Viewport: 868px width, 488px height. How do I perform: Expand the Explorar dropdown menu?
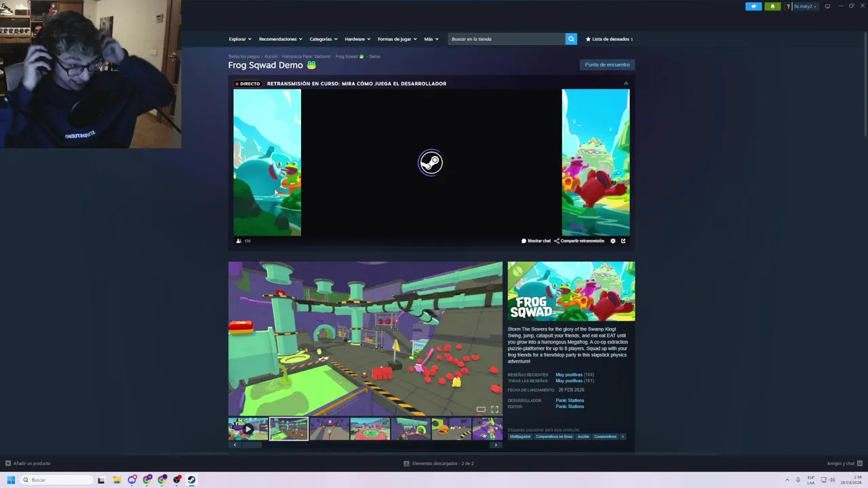coord(240,39)
